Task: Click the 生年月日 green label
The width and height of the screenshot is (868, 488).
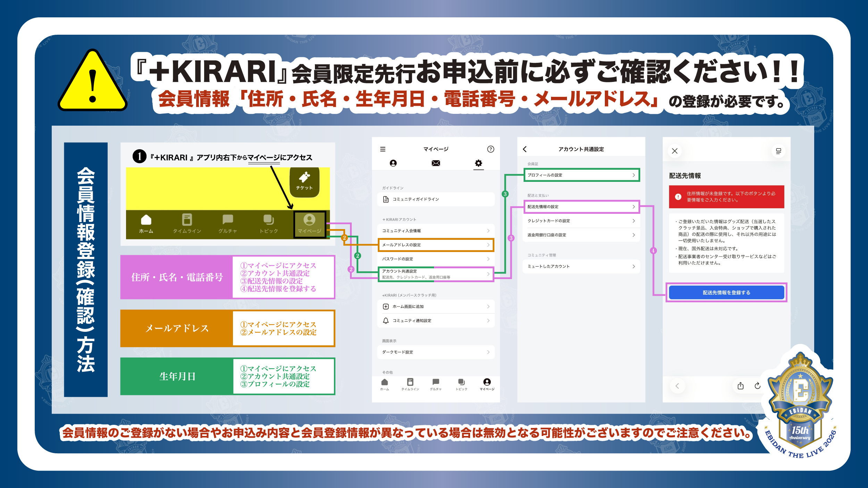Action: (177, 376)
